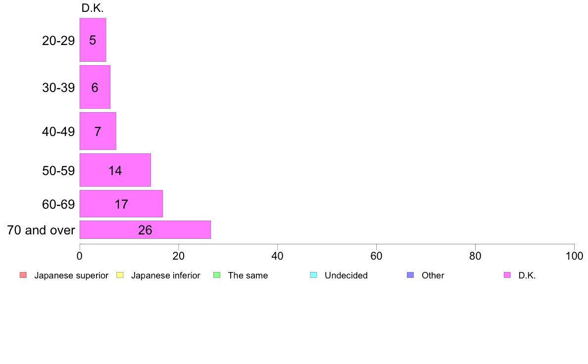Screen dimensions: 588x364
Task: Select the blue Other legend swatch
Action: [x=410, y=275]
